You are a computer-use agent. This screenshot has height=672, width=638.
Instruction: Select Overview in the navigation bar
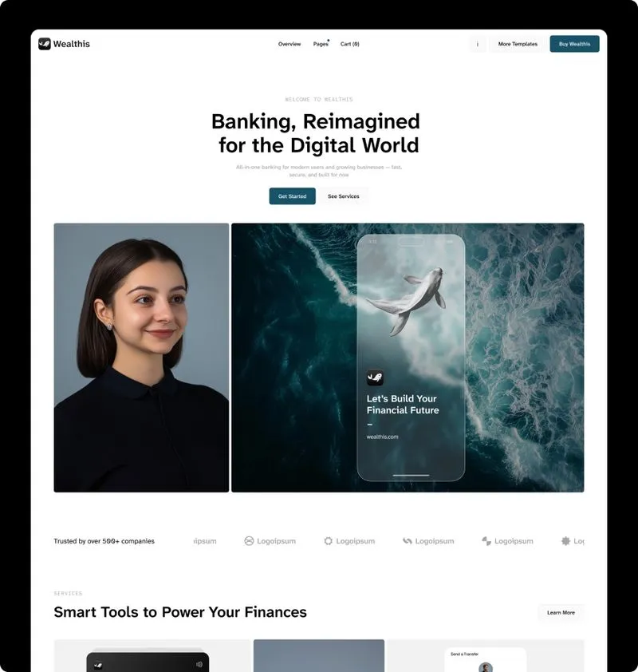pos(289,44)
